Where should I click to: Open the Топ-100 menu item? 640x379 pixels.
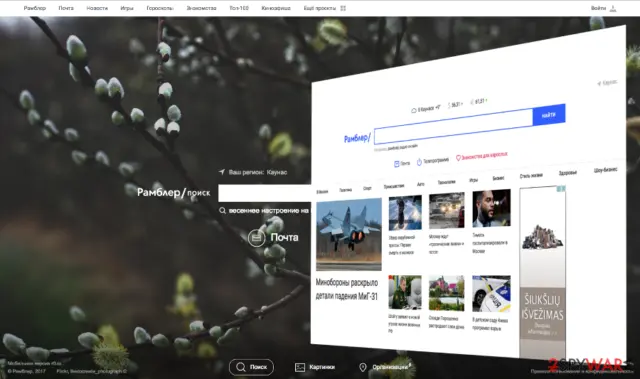click(x=239, y=8)
